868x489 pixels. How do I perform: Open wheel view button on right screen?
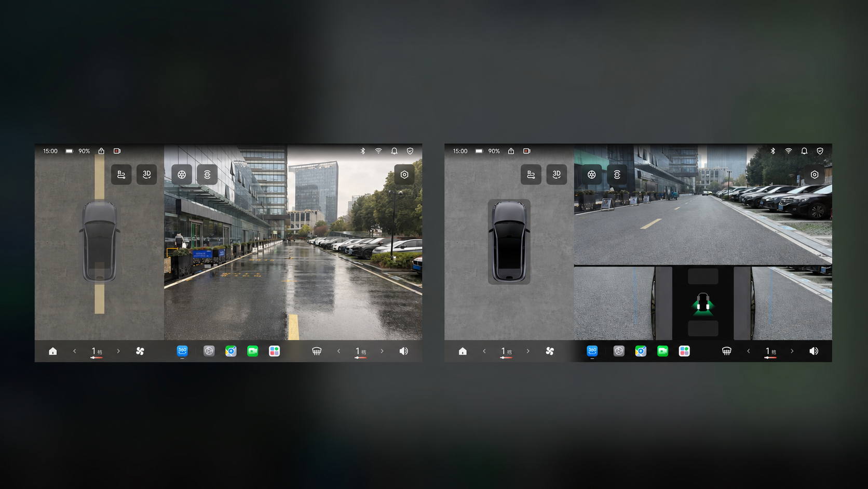591,175
